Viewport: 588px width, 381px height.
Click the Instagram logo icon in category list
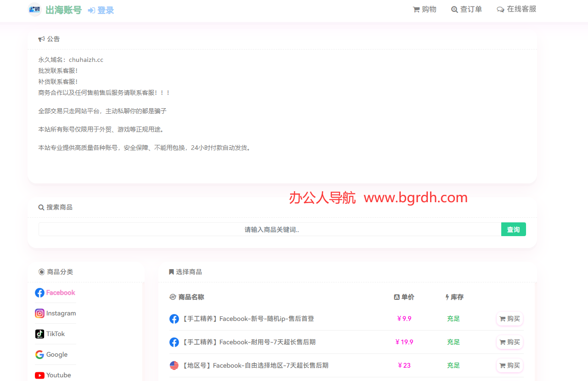[x=40, y=313]
